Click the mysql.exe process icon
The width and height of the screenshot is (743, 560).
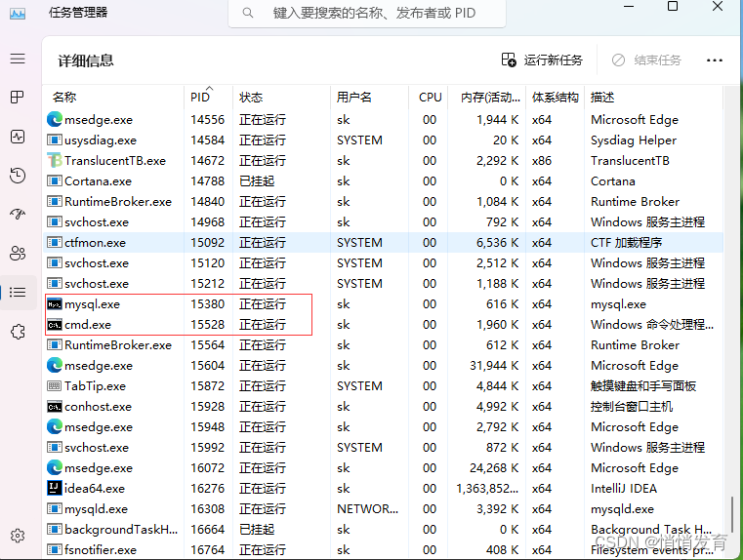[x=55, y=304]
